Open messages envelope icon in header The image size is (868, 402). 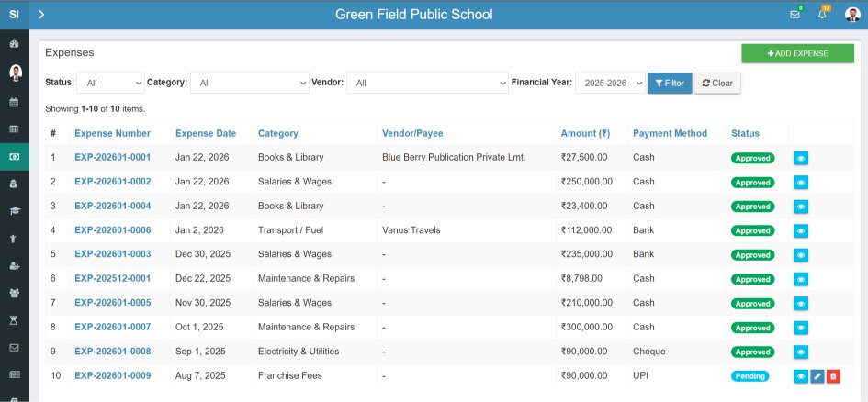tap(795, 15)
